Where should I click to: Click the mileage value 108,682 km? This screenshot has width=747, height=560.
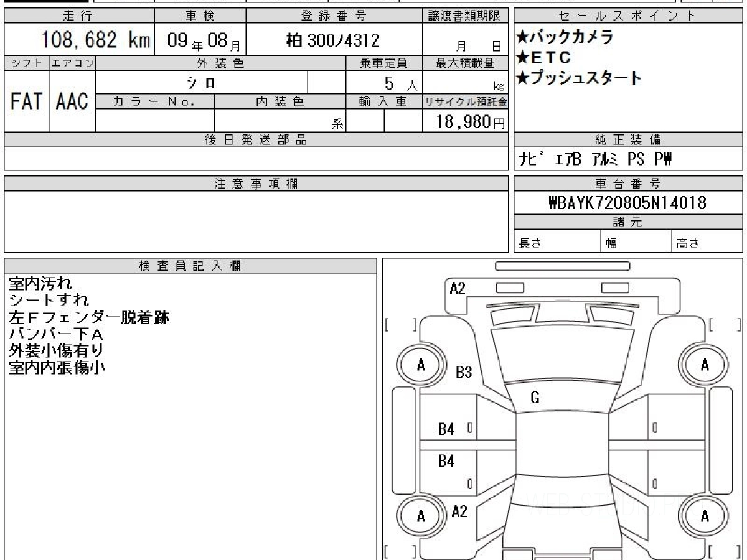95,40
